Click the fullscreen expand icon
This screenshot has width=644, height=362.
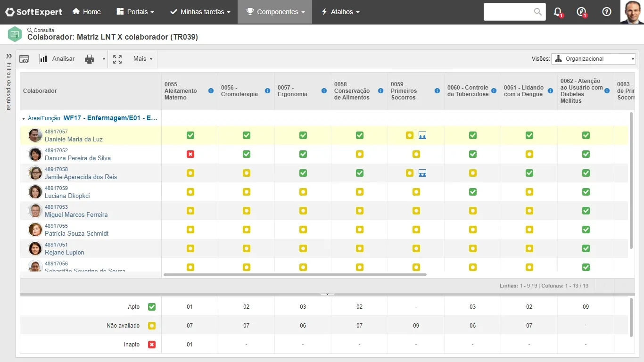tap(117, 59)
